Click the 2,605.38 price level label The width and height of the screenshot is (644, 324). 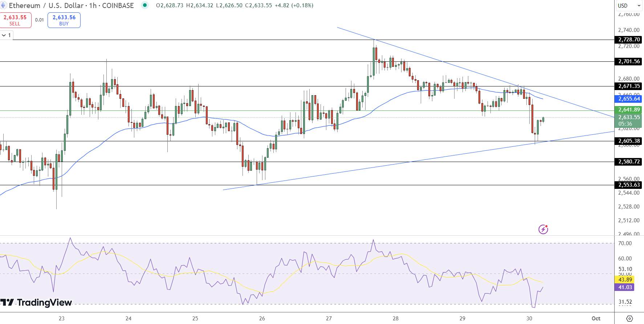[629, 141]
